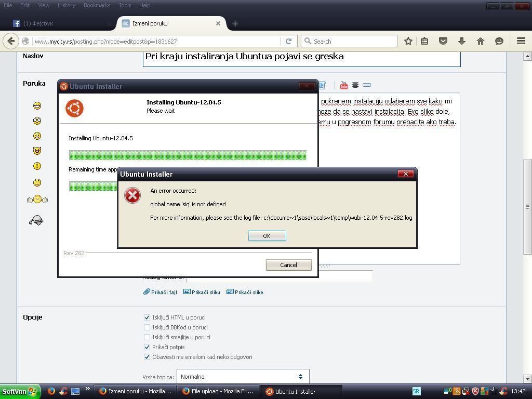Click Show Desktop quick launch icon
The height and width of the screenshot is (399, 532).
pos(75,391)
